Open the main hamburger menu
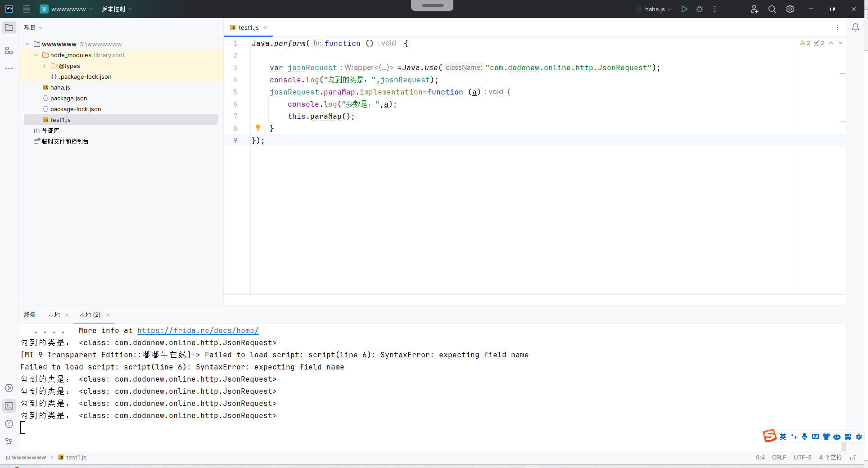868x468 pixels. (27, 9)
